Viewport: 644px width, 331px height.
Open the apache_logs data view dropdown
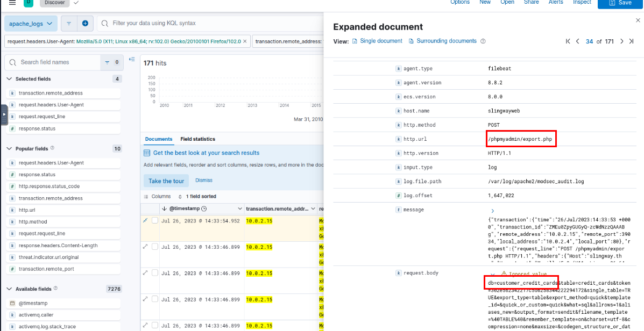click(31, 24)
